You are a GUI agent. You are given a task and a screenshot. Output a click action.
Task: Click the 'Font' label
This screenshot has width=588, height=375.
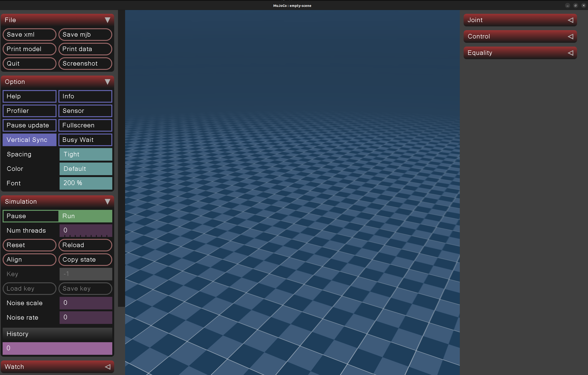tap(14, 183)
